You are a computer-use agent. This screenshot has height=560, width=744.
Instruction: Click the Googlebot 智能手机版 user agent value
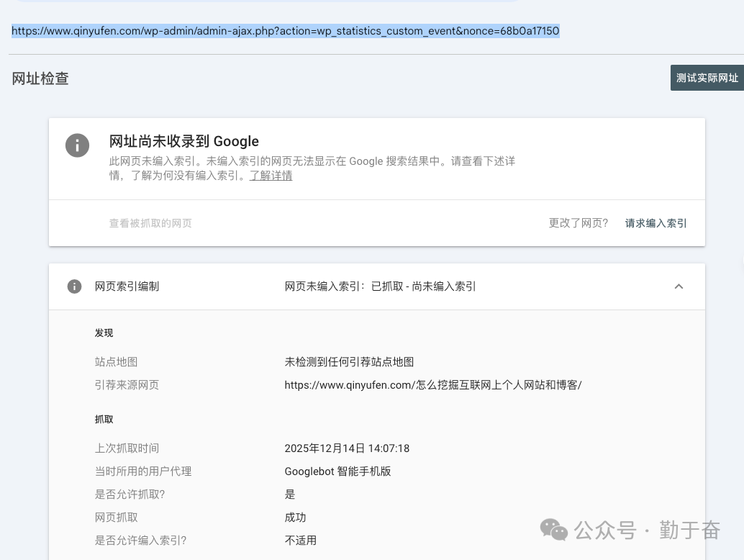point(337,471)
